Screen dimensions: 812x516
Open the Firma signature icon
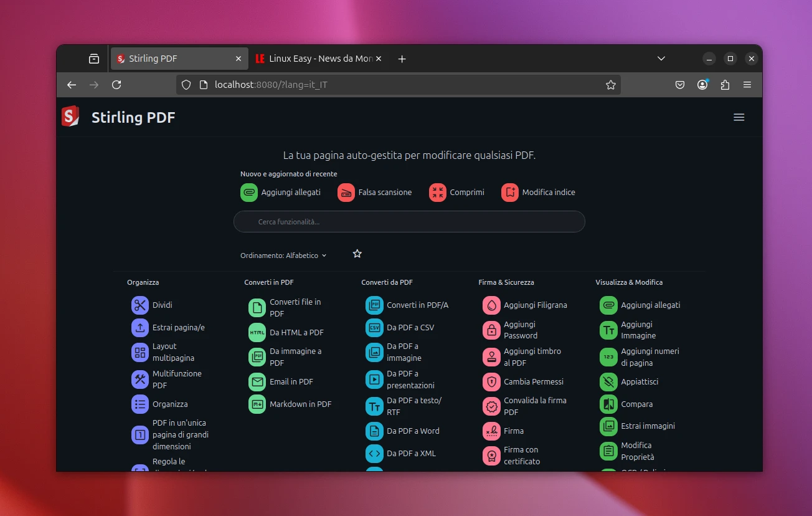pyautogui.click(x=491, y=431)
